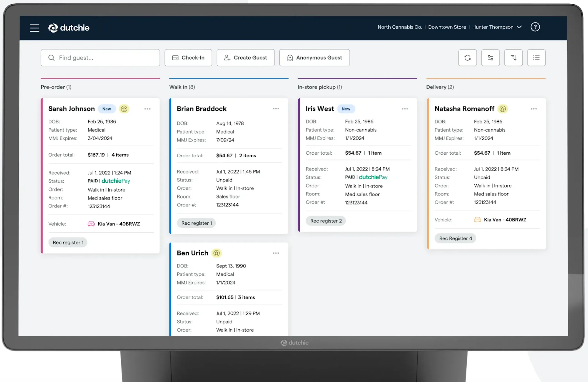Click the 2 items count on Brian Braddock's card
This screenshot has height=382, width=588.
[x=248, y=156]
